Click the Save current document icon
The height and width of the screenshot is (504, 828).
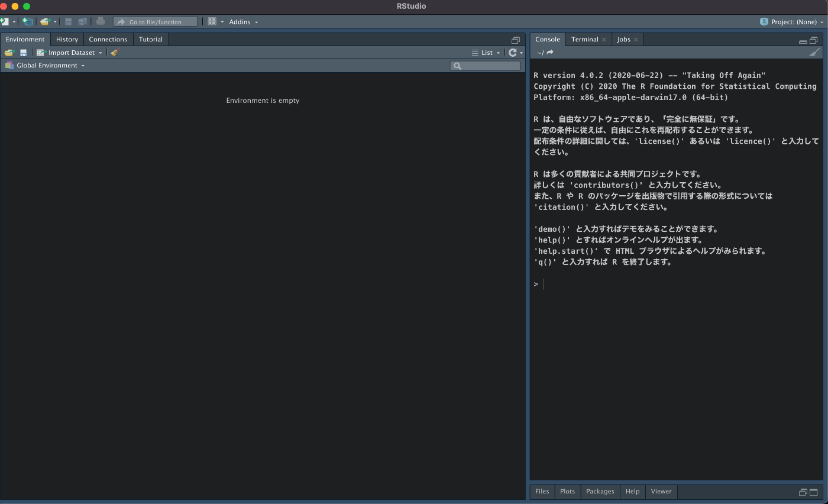point(69,21)
